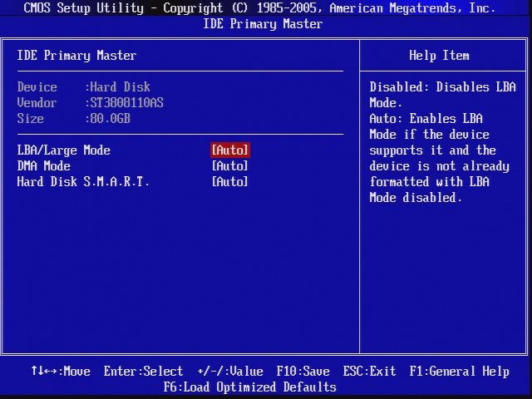Click F1:General Help in the footer

459,372
